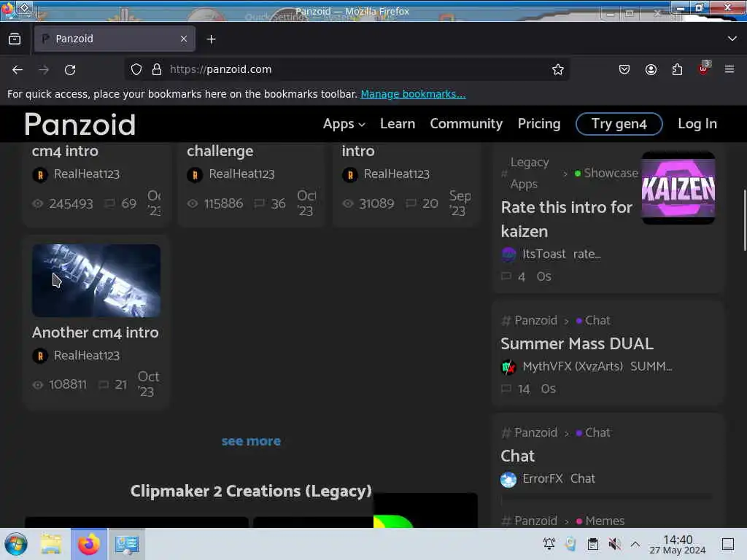Viewport: 747px width, 560px height.
Task: Open Firefox tracking protection shield
Action: (x=136, y=69)
